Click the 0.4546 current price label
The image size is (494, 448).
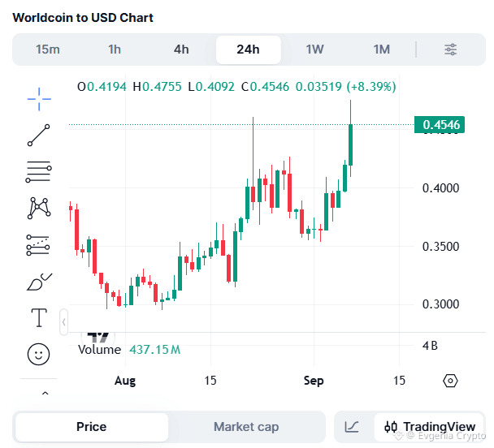[440, 125]
